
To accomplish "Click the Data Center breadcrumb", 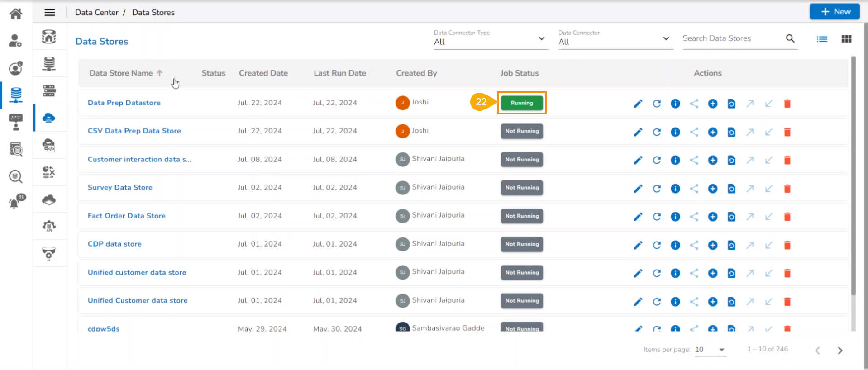I will click(97, 13).
